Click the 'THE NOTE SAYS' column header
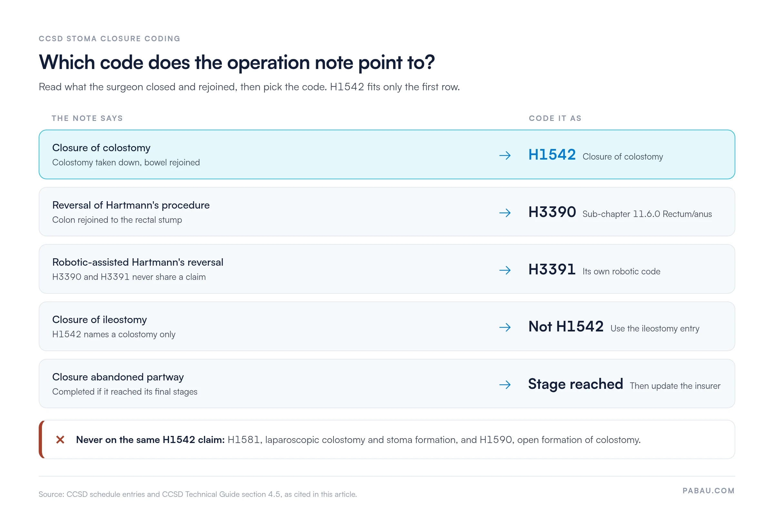This screenshot has width=774, height=532. click(87, 118)
